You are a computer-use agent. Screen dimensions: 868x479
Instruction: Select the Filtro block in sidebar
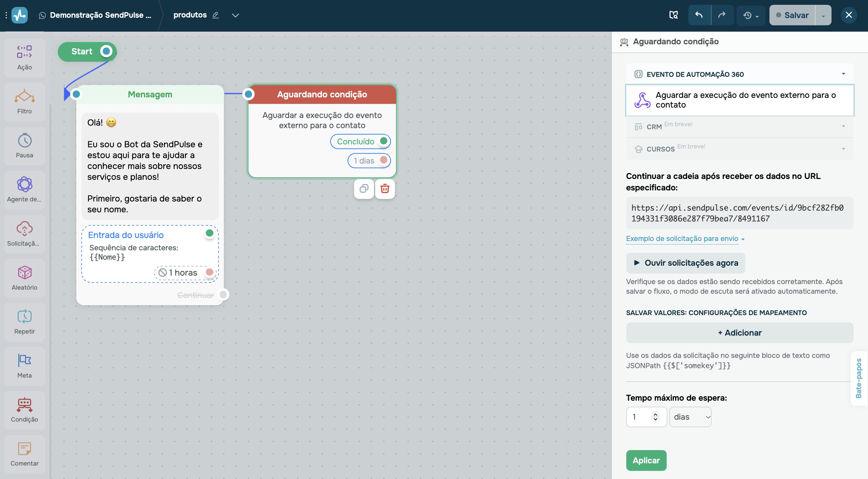pyautogui.click(x=25, y=102)
